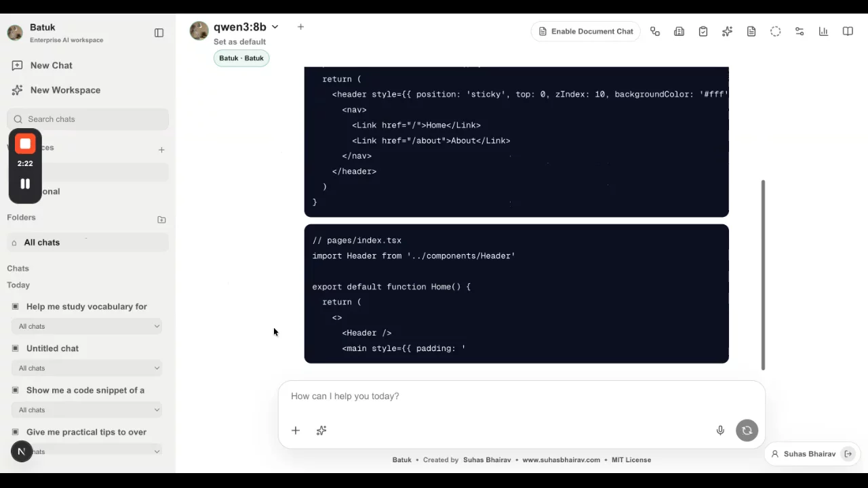Viewport: 868px width, 488px height.
Task: Open Suhas Bhairav footer link
Action: tap(487, 460)
